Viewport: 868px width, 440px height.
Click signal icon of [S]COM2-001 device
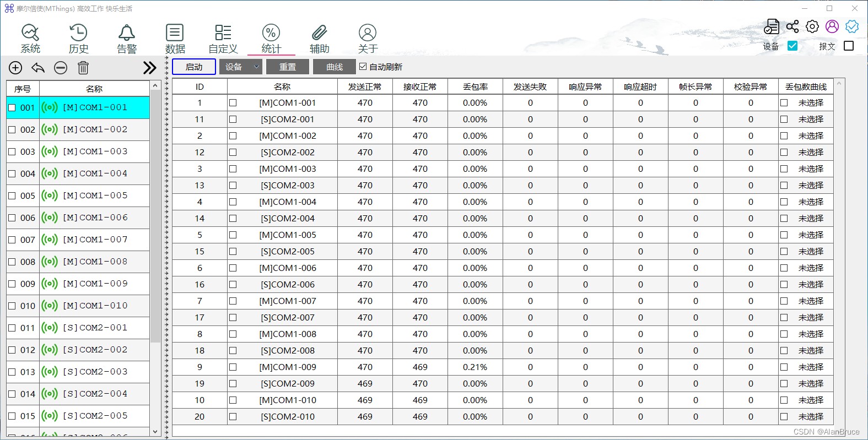pos(50,328)
